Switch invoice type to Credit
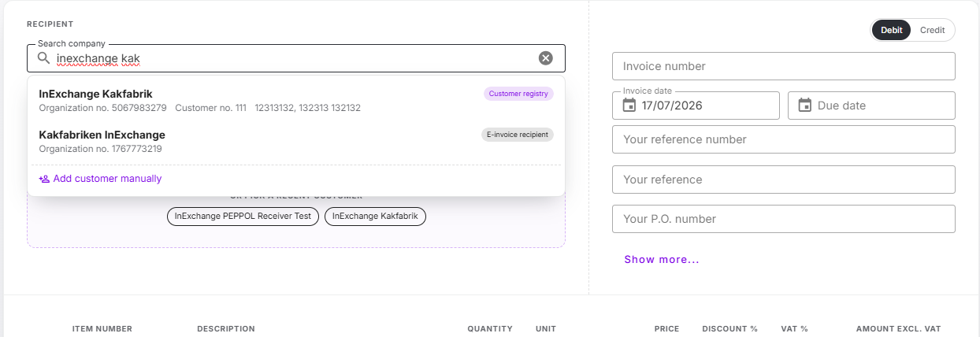This screenshot has height=337, width=980. [933, 30]
